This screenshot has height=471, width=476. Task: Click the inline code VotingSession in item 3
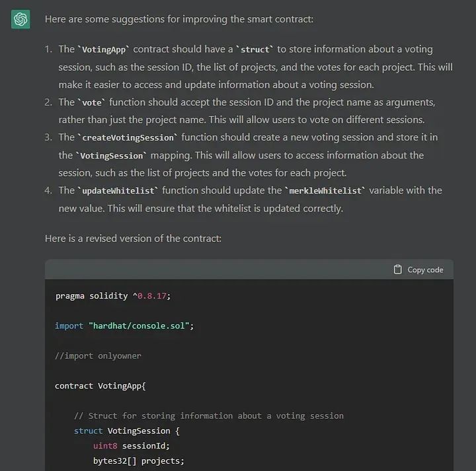(111, 156)
